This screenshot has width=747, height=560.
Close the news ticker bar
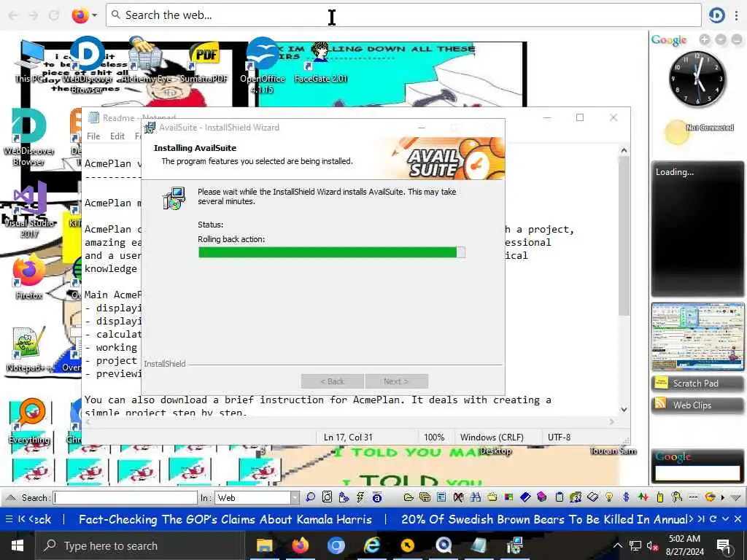(738, 519)
